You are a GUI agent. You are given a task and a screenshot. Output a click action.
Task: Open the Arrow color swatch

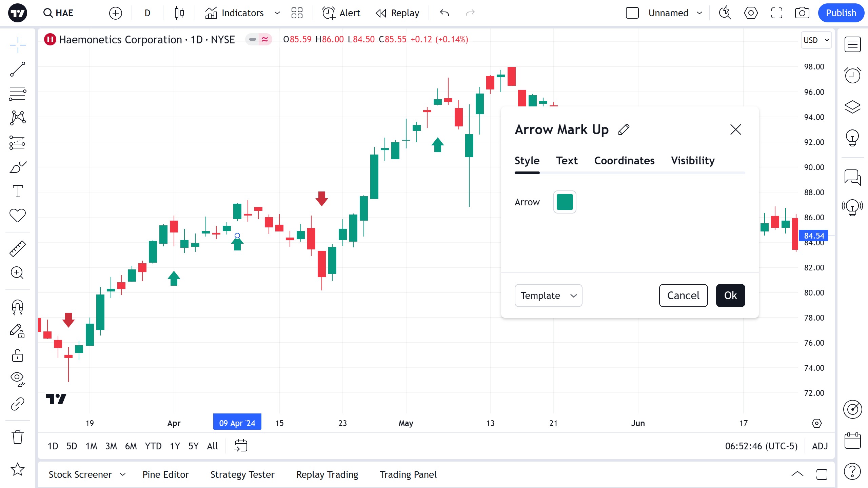pos(565,202)
